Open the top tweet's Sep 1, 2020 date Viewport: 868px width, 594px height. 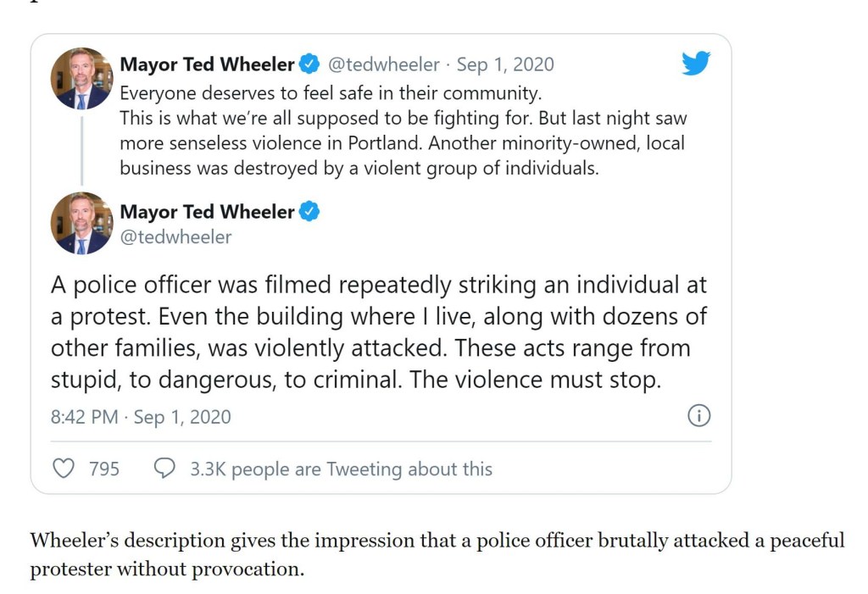tap(505, 64)
